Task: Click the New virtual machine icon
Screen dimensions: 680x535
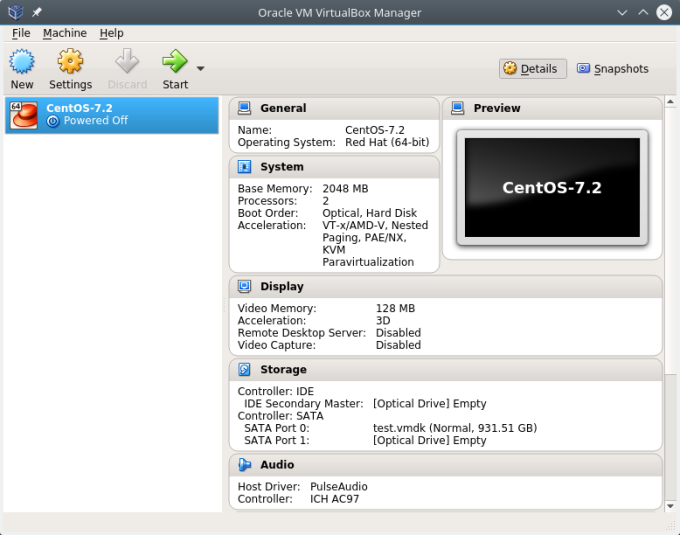Action: [x=22, y=62]
